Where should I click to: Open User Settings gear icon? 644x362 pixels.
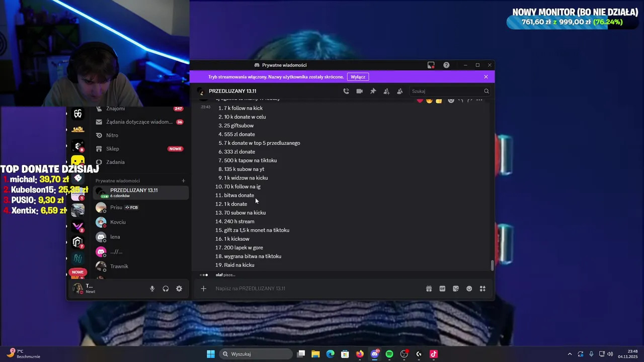tap(179, 289)
